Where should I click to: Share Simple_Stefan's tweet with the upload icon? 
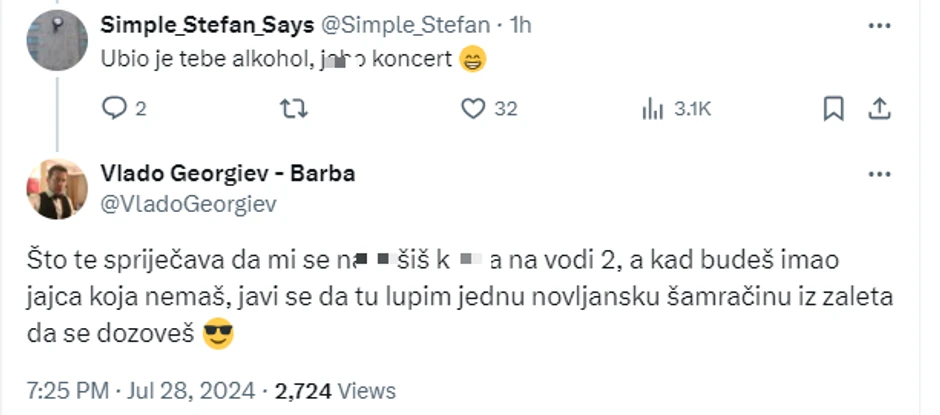point(879,109)
